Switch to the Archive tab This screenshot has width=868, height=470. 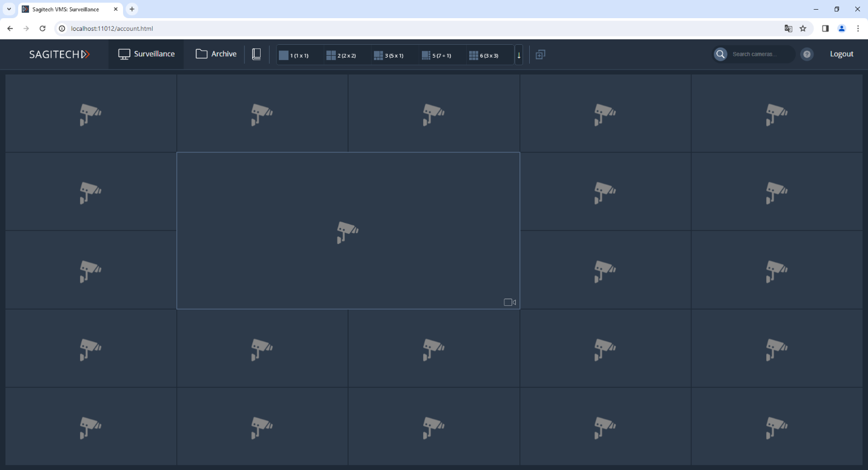point(216,54)
